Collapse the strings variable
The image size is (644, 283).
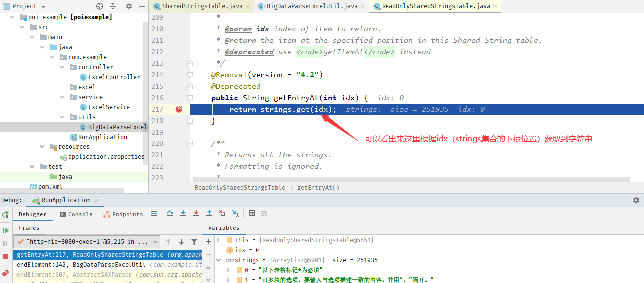[219, 260]
